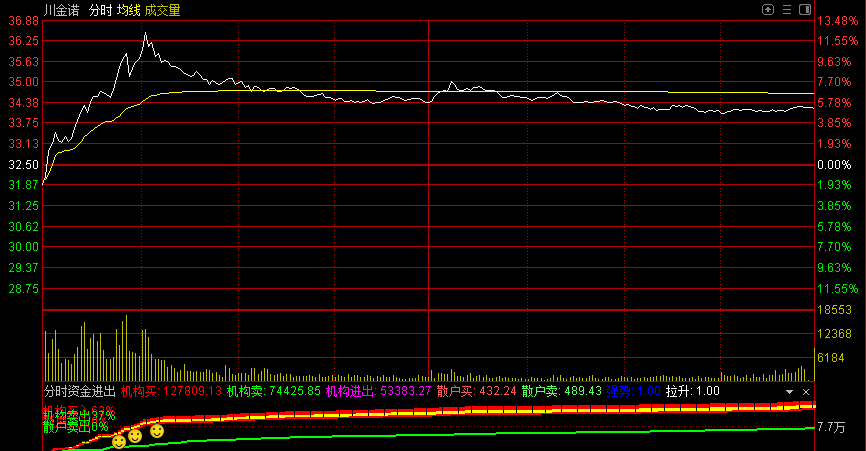Click the stock name 川金诺
The height and width of the screenshot is (451, 866).
[x=60, y=10]
